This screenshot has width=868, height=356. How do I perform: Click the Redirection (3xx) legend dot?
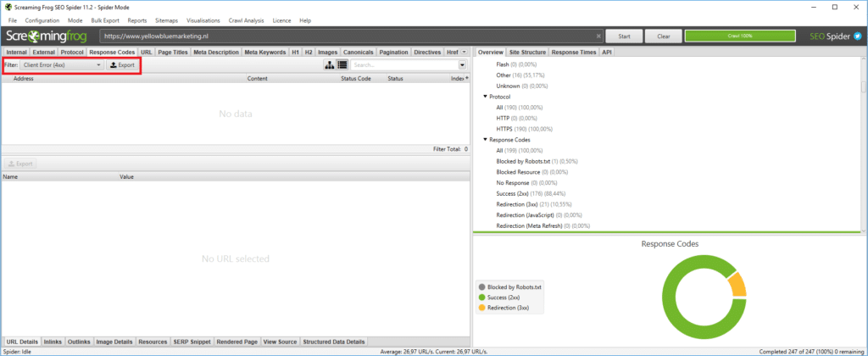[482, 308]
